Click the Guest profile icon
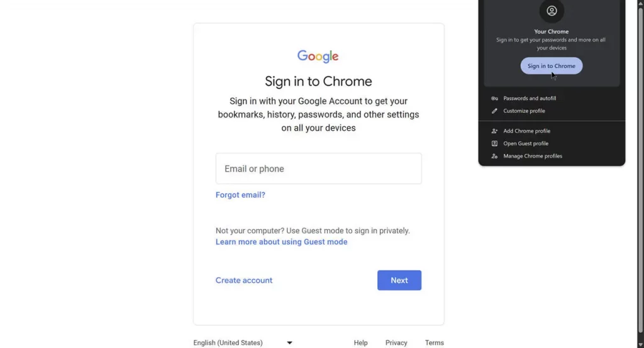Viewport: 644px width, 348px height. (x=494, y=144)
